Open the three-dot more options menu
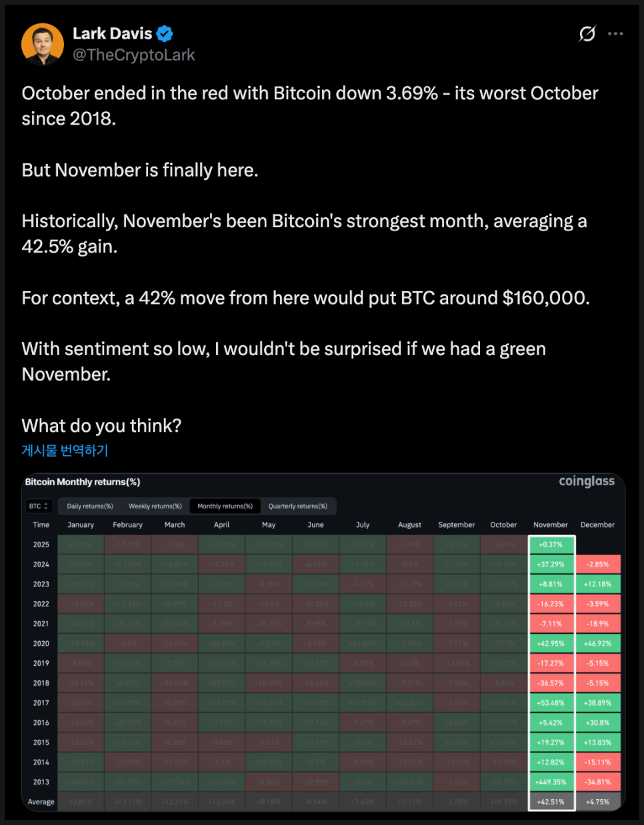Screen dimensions: 644x825 tap(616, 33)
